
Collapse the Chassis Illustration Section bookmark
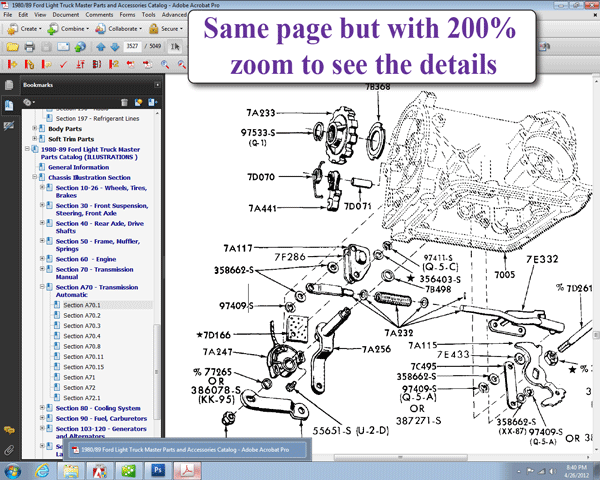coord(34,177)
